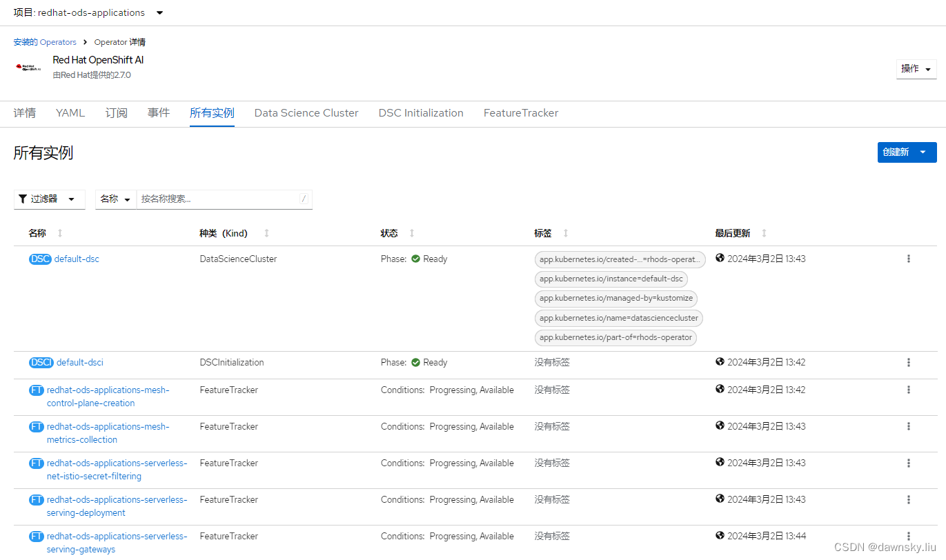
Task: Click the DSCInitialization kind cell
Action: pyautogui.click(x=232, y=363)
